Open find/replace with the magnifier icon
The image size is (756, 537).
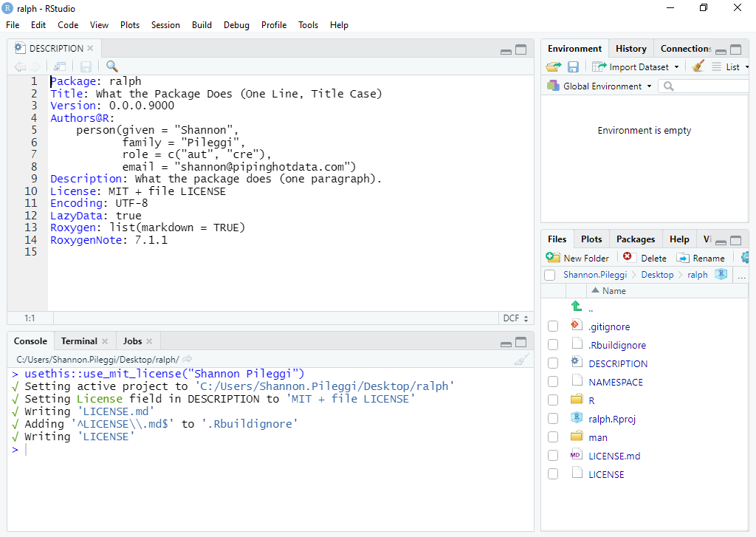click(x=112, y=66)
